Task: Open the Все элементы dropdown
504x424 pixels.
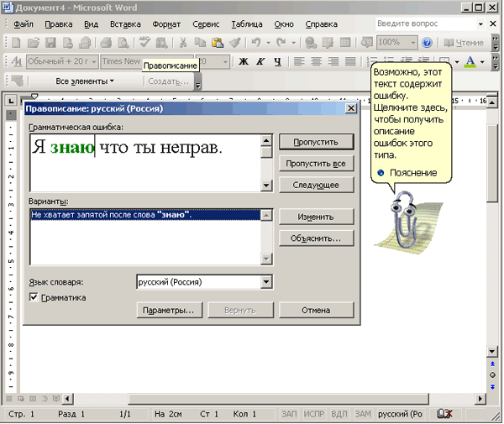Action: tap(85, 81)
